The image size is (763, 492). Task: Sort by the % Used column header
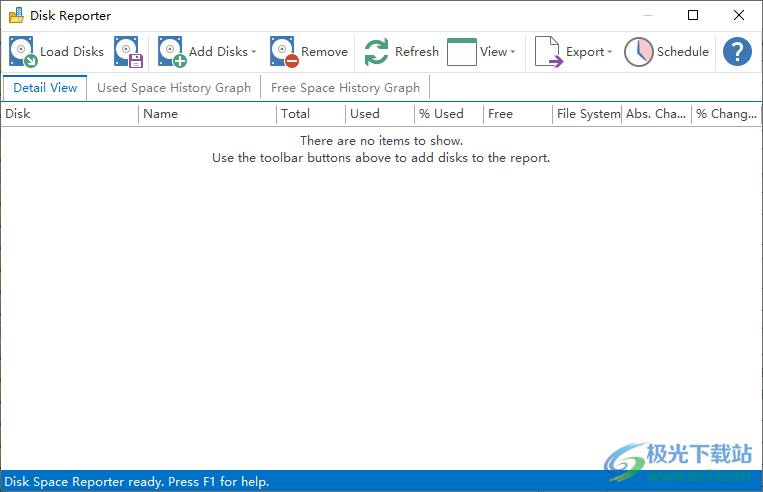[449, 114]
